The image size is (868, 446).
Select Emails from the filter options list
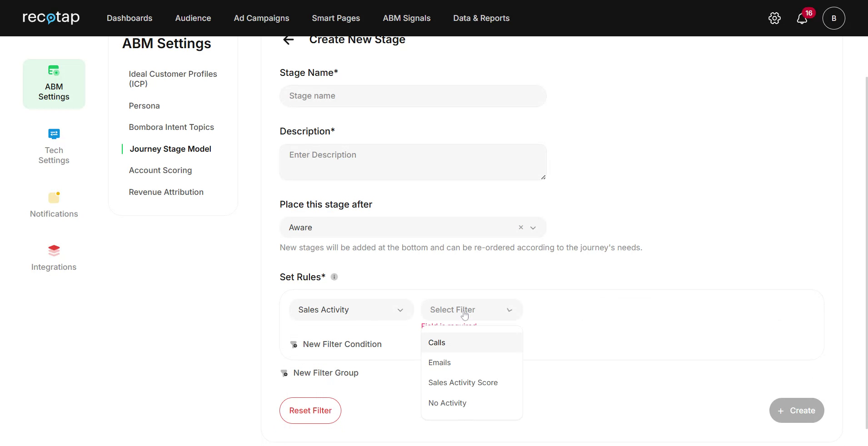click(439, 362)
